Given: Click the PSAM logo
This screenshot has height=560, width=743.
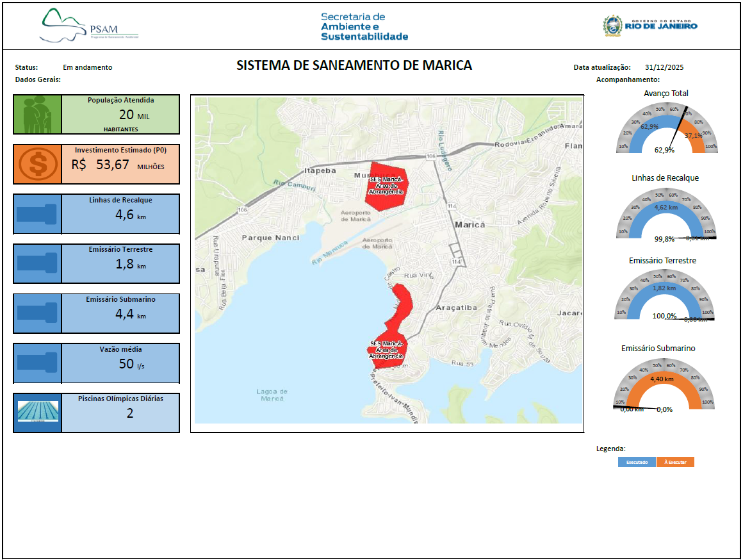Looking at the screenshot, I should (x=88, y=26).
